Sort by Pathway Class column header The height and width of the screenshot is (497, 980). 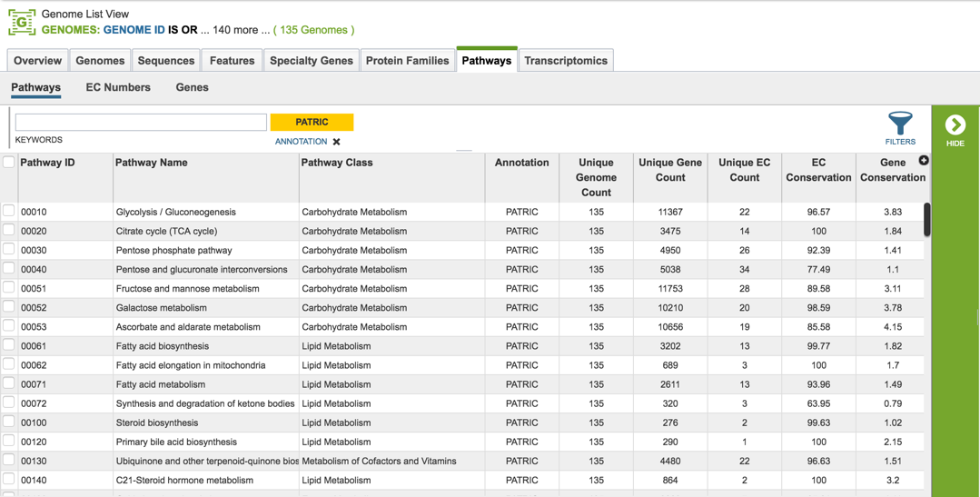coord(337,163)
